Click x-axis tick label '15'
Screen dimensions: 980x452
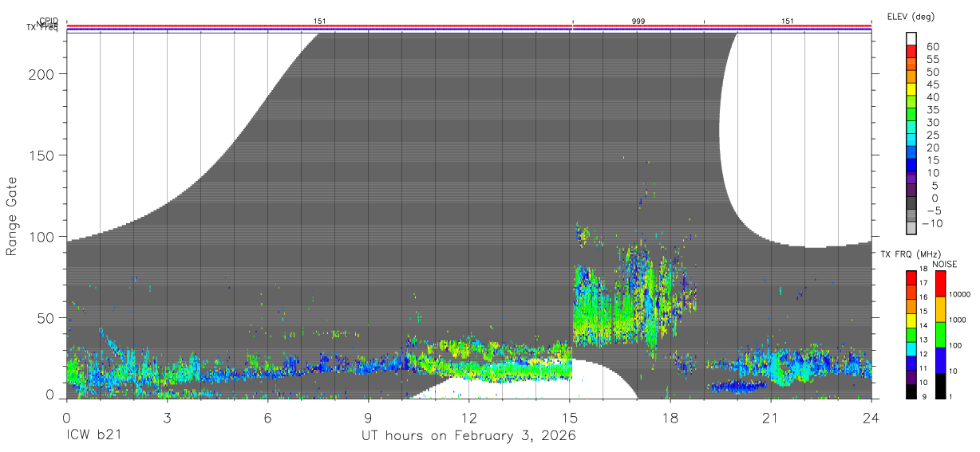[x=569, y=417]
